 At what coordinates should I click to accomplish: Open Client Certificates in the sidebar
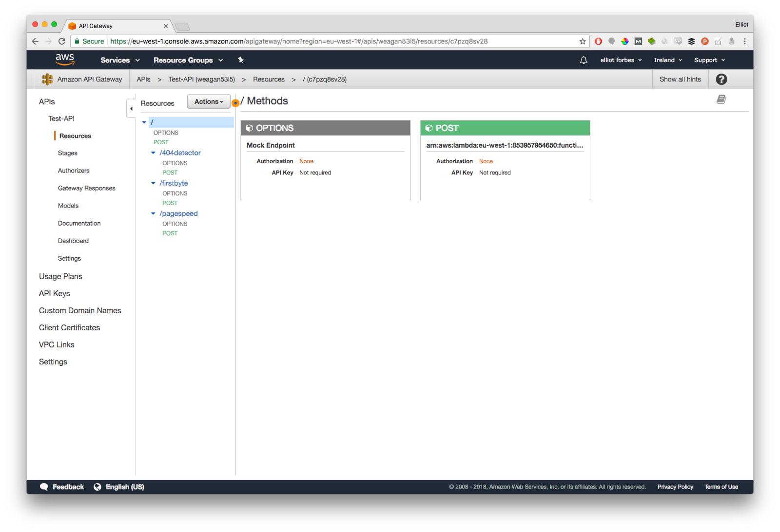[x=69, y=327]
